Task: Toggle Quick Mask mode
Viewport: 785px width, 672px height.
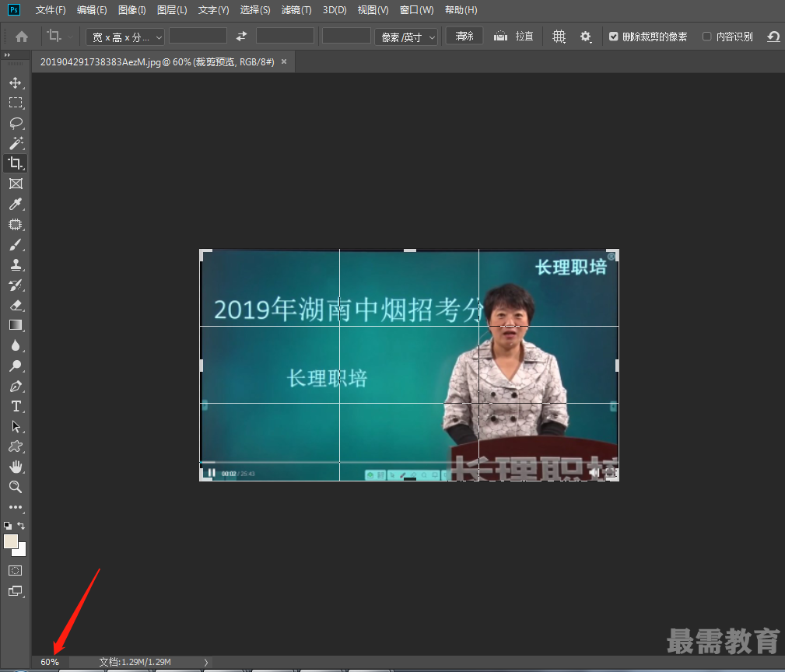Action: click(16, 570)
